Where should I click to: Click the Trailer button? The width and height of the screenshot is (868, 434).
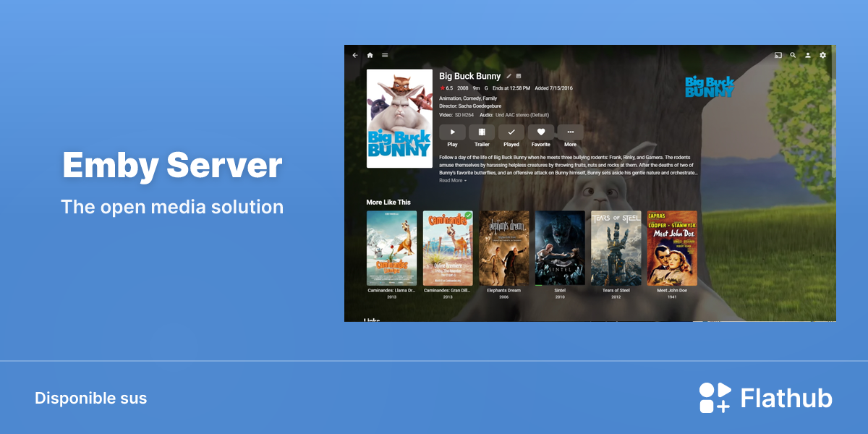[482, 132]
